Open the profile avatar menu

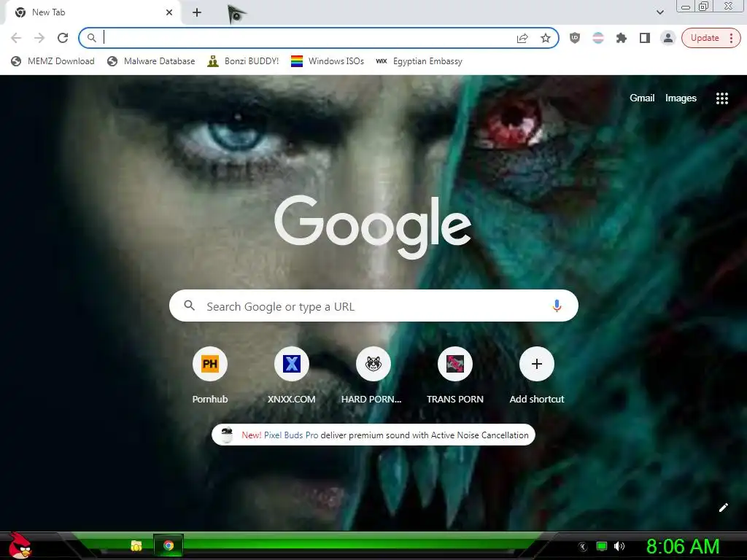tap(668, 38)
